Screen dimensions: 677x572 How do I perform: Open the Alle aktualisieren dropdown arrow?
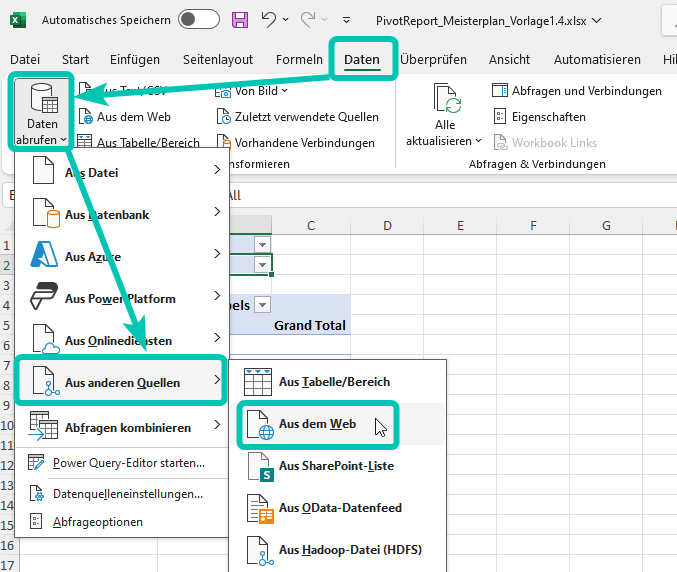(x=478, y=141)
